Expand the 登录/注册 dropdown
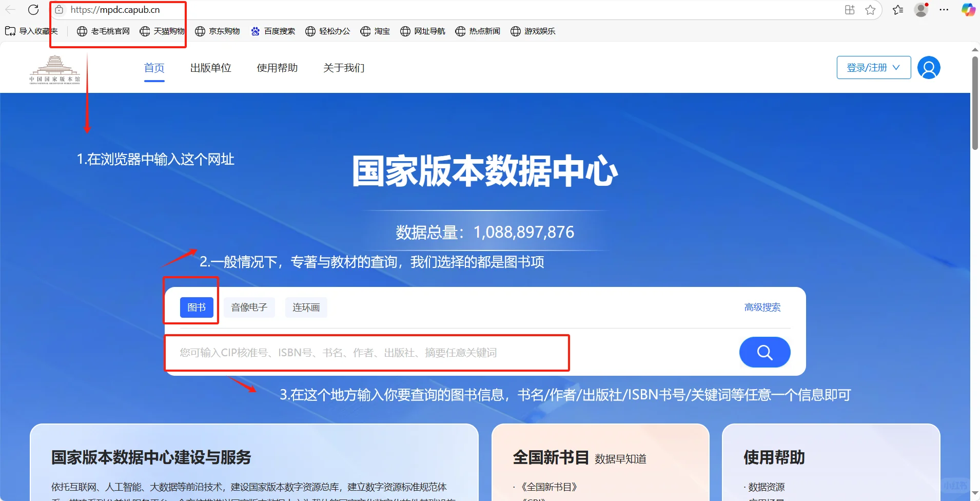Image resolution: width=980 pixels, height=501 pixels. (x=874, y=68)
